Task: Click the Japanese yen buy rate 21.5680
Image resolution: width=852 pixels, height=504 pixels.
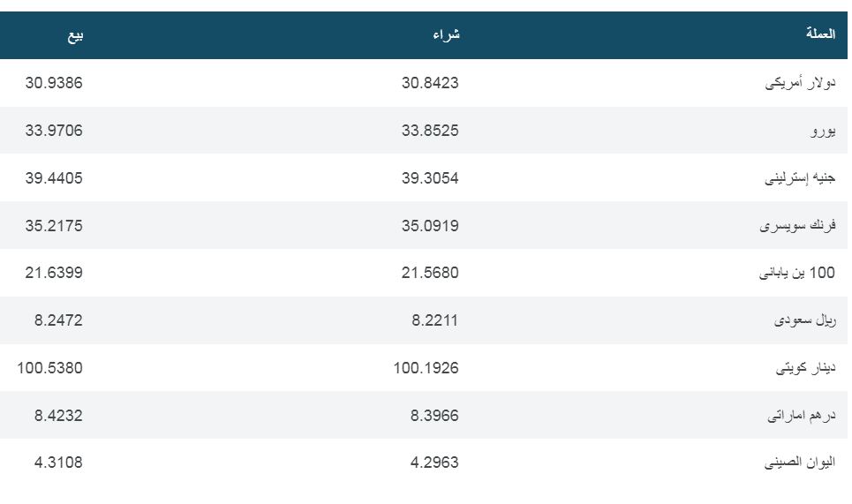Action: coord(430,274)
